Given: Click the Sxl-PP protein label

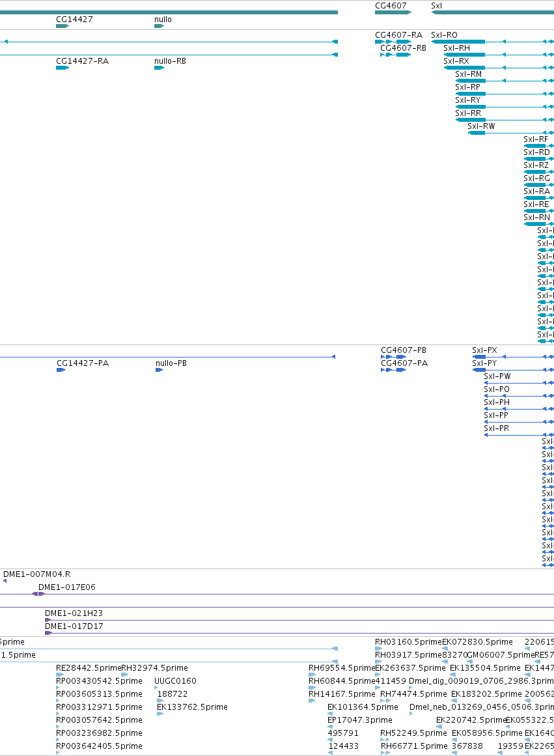Looking at the screenshot, I should point(496,415).
